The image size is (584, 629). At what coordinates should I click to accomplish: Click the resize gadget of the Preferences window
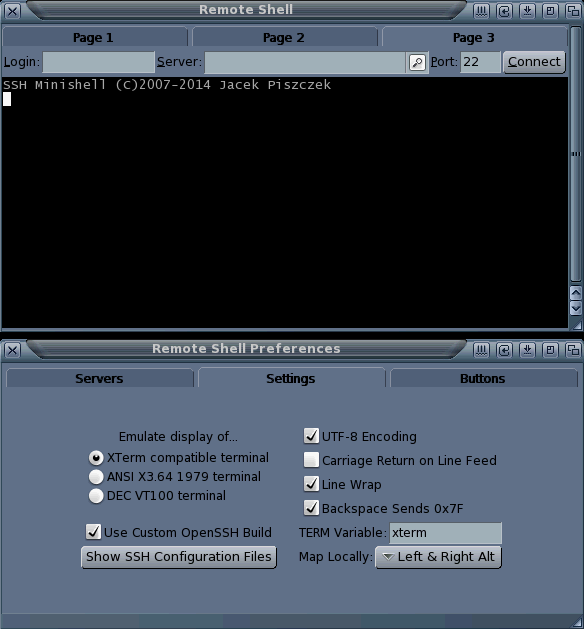tap(576, 621)
